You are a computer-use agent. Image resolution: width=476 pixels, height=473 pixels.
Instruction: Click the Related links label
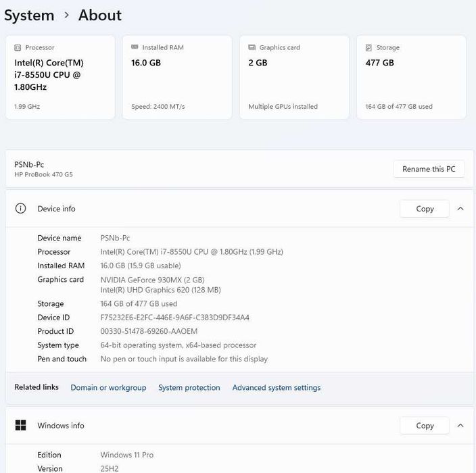click(x=37, y=387)
